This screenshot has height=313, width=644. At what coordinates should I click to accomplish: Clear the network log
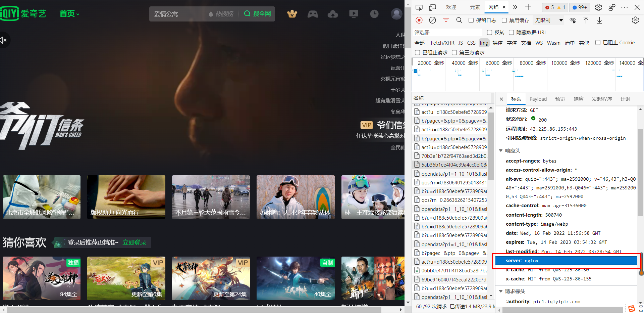[433, 20]
